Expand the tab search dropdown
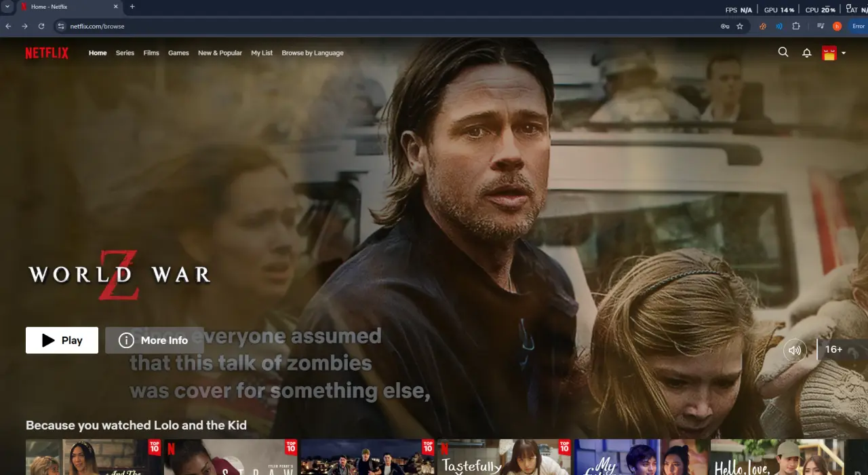Viewport: 868px width, 475px height. click(7, 7)
